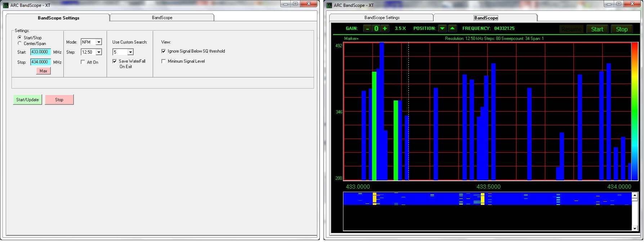The image size is (644, 242).
Task: Toggle Save WaterFall On Exit checkbox
Action: [x=115, y=61]
